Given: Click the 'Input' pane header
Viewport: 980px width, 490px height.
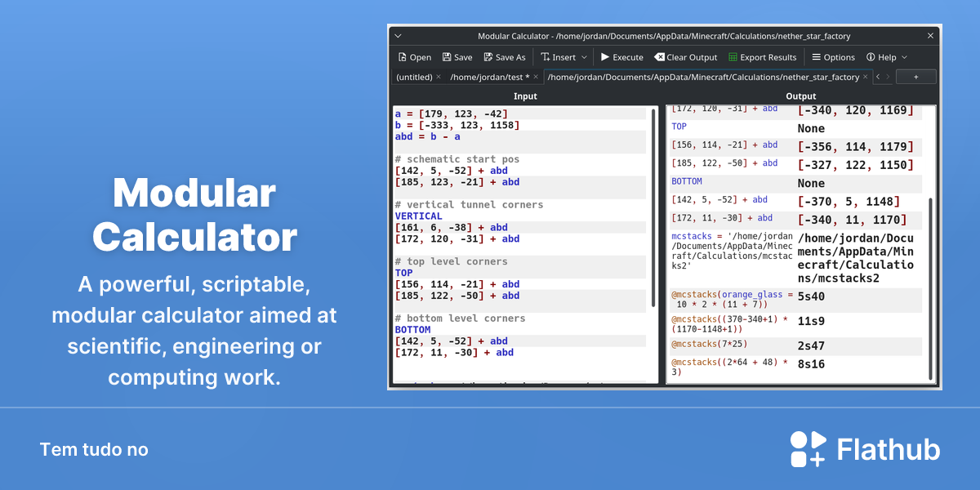Looking at the screenshot, I should pyautogui.click(x=525, y=96).
